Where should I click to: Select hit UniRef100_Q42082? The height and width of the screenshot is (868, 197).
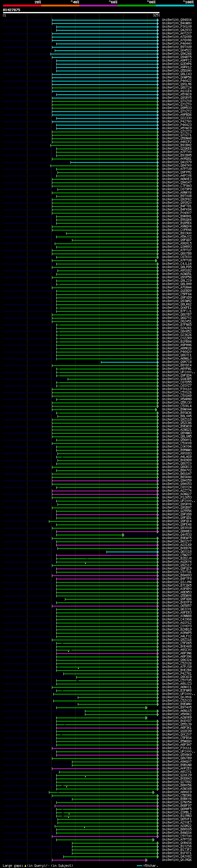click(x=176, y=856)
